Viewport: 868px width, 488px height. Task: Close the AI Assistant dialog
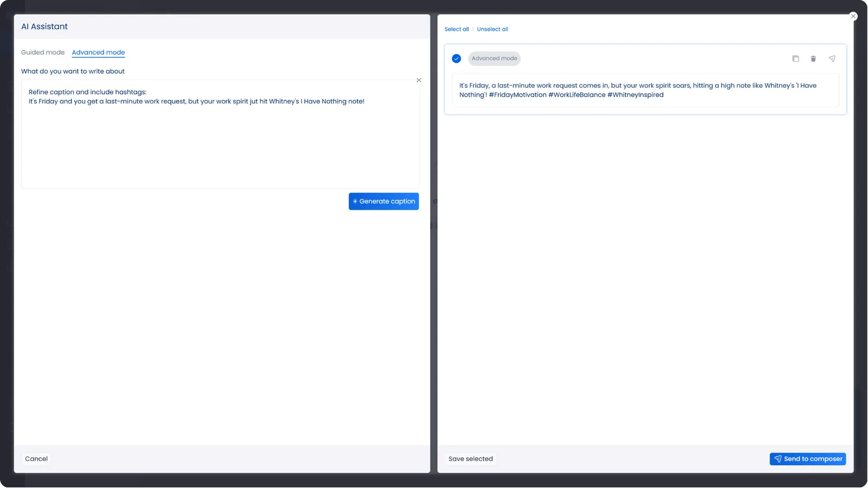[x=853, y=16]
